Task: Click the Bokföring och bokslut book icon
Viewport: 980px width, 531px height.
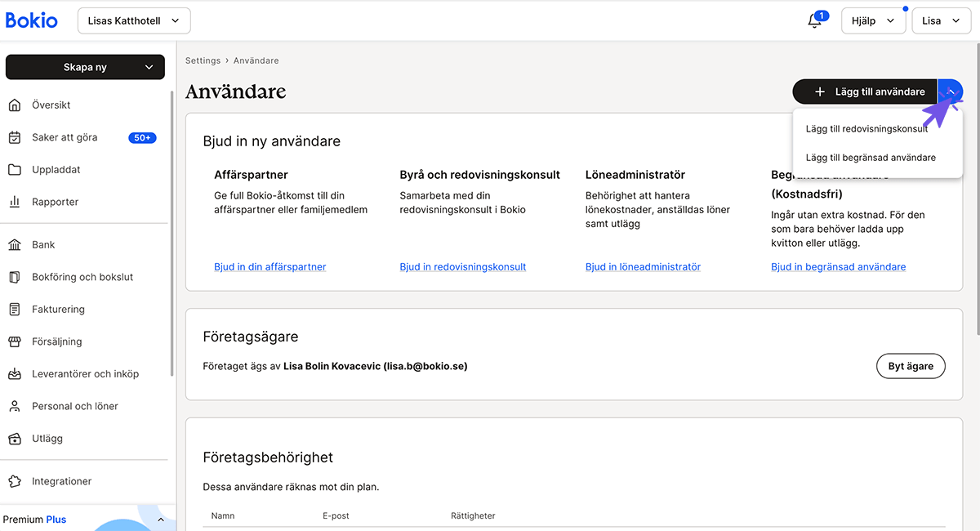Action: [15, 277]
